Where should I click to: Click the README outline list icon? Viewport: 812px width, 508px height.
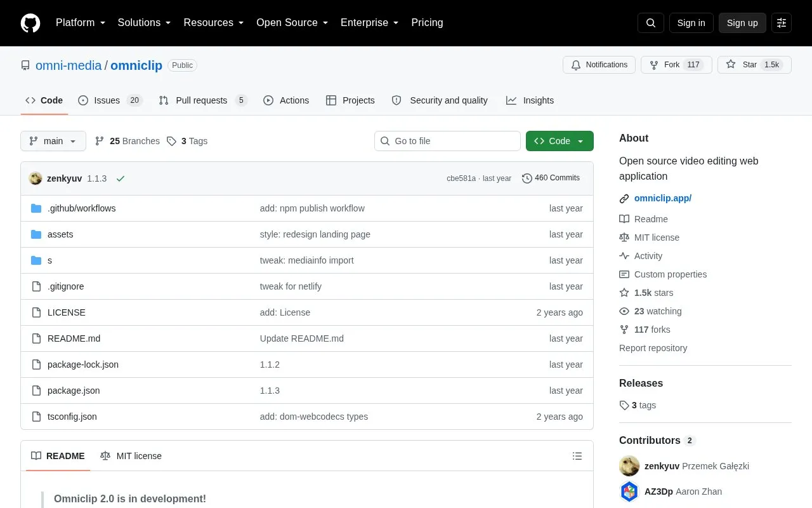click(x=577, y=456)
